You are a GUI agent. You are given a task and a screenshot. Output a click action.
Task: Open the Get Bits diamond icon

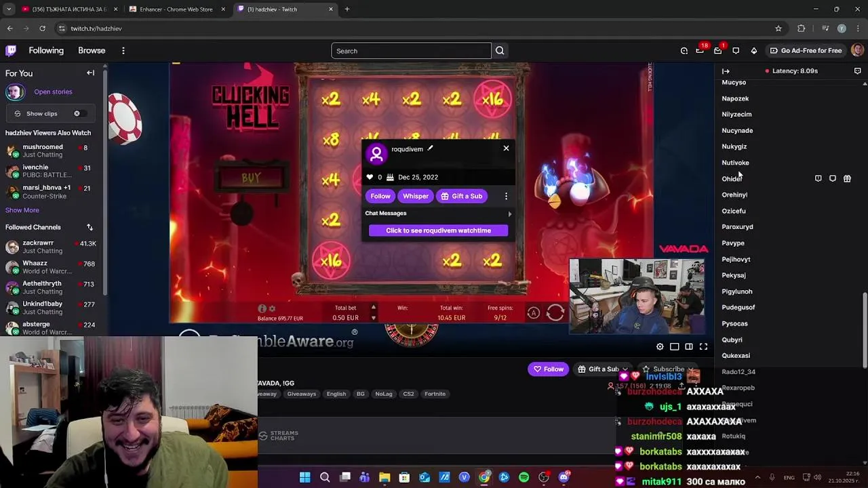(x=753, y=51)
